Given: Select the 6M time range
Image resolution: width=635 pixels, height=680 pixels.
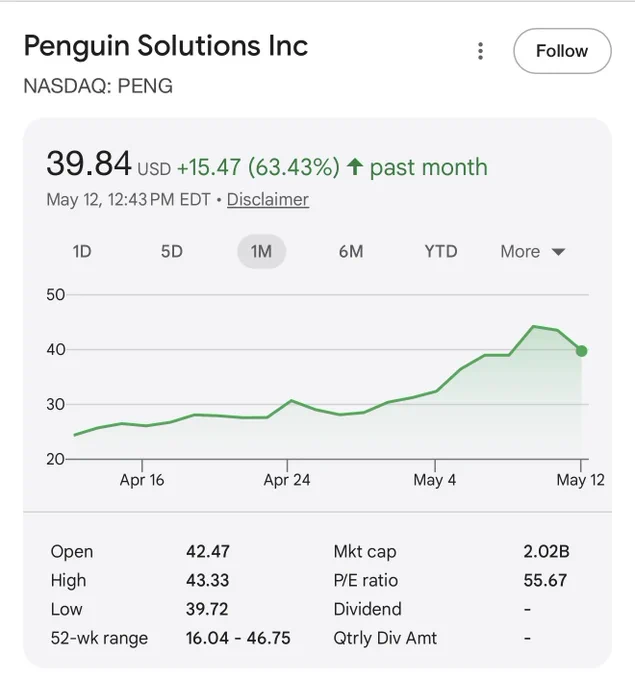Looking at the screenshot, I should [x=351, y=252].
